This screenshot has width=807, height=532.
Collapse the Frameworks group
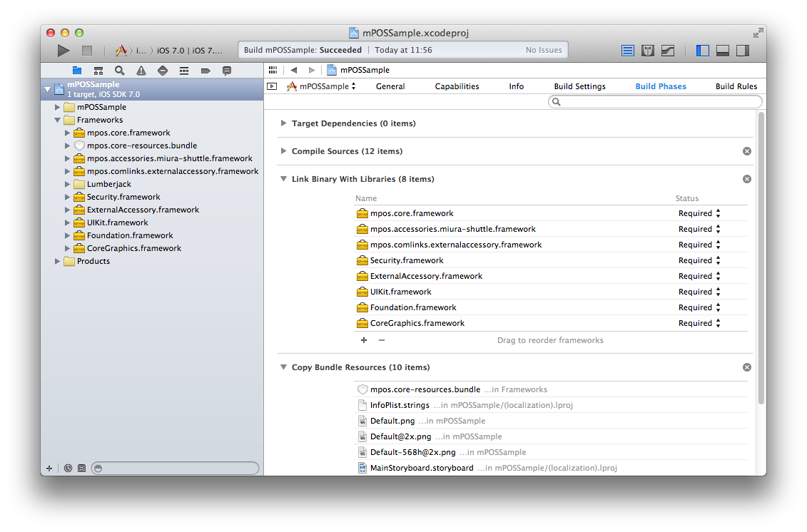(58, 120)
